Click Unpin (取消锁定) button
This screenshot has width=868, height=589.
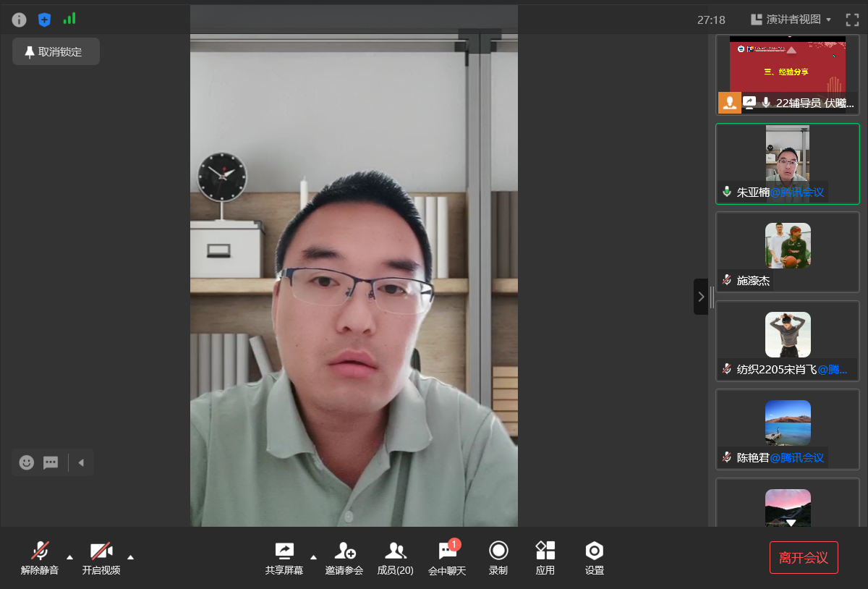pyautogui.click(x=56, y=52)
